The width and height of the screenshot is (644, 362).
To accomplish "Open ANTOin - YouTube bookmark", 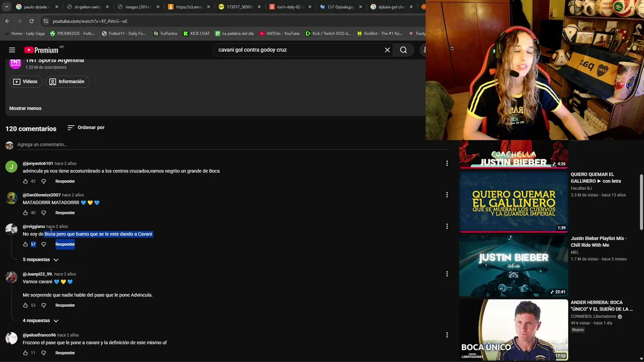I will click(279, 34).
